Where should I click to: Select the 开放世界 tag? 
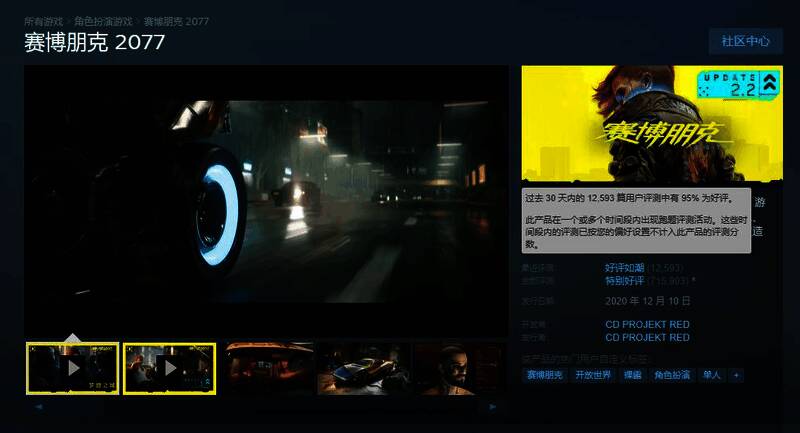pos(593,375)
